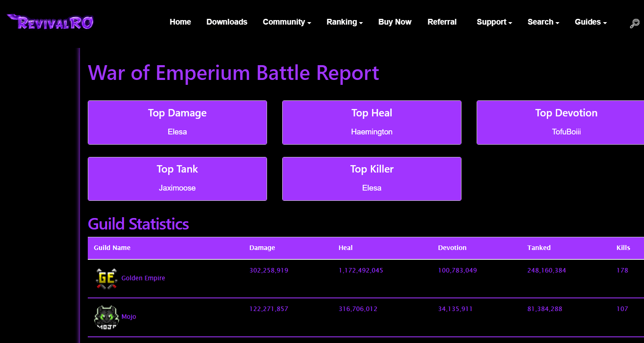Expand the Ranking dropdown menu

point(344,22)
